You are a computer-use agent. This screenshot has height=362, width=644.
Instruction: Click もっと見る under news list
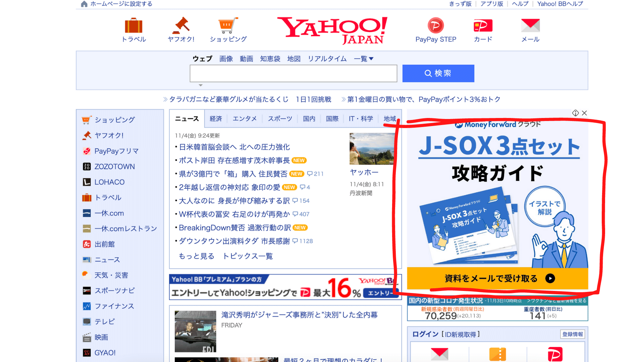point(196,256)
